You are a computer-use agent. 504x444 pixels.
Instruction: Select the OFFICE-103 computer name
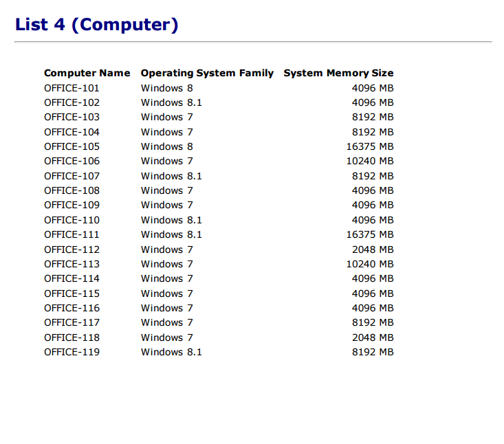pyautogui.click(x=72, y=117)
